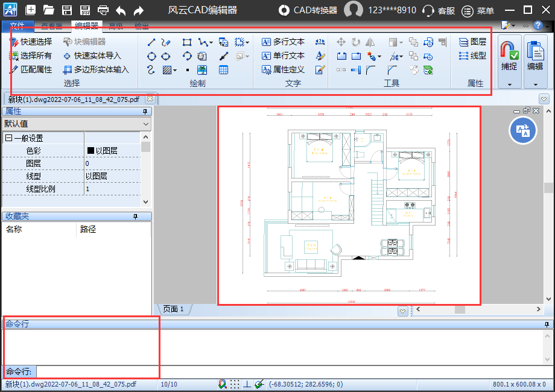This screenshot has width=555, height=392.
Task: Select the Spline curve tool
Action: (x=151, y=70)
